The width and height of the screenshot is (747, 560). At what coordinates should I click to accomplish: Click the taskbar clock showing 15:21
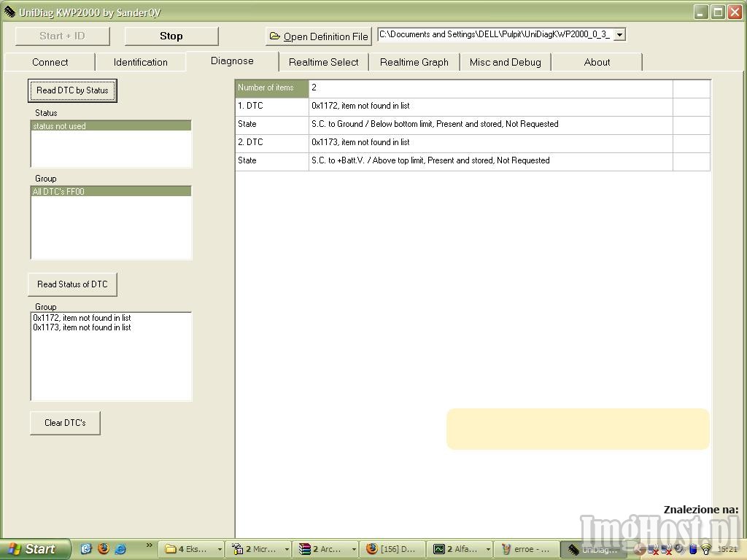728,550
